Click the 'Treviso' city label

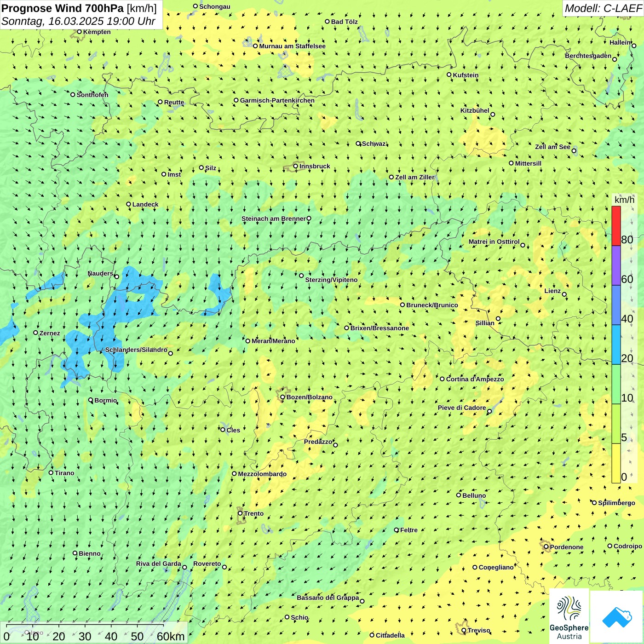[479, 631]
